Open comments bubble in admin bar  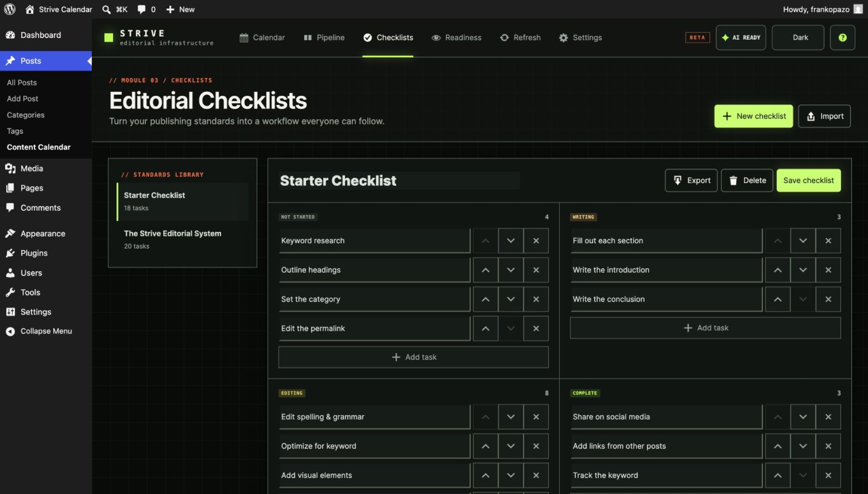[x=146, y=9]
